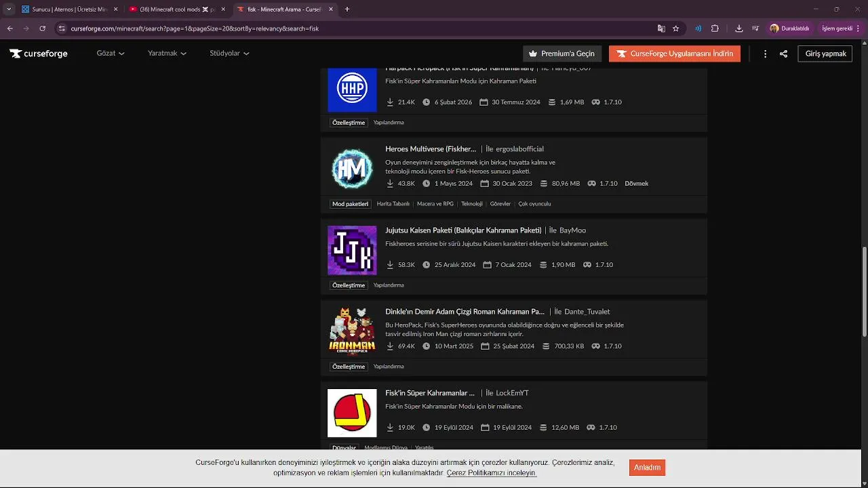Open Fisk'in Süper Kahramanlar title by LockEmYT
The image size is (868, 488).
coord(430,393)
